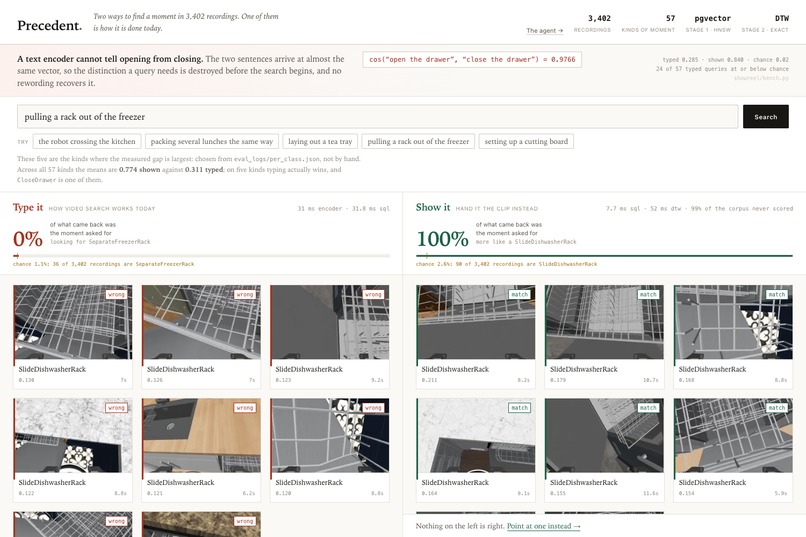Click "typed 0.285 · shown 0.840 · chance 0.02"
Viewport: 806px width, 537px height.
725,60
